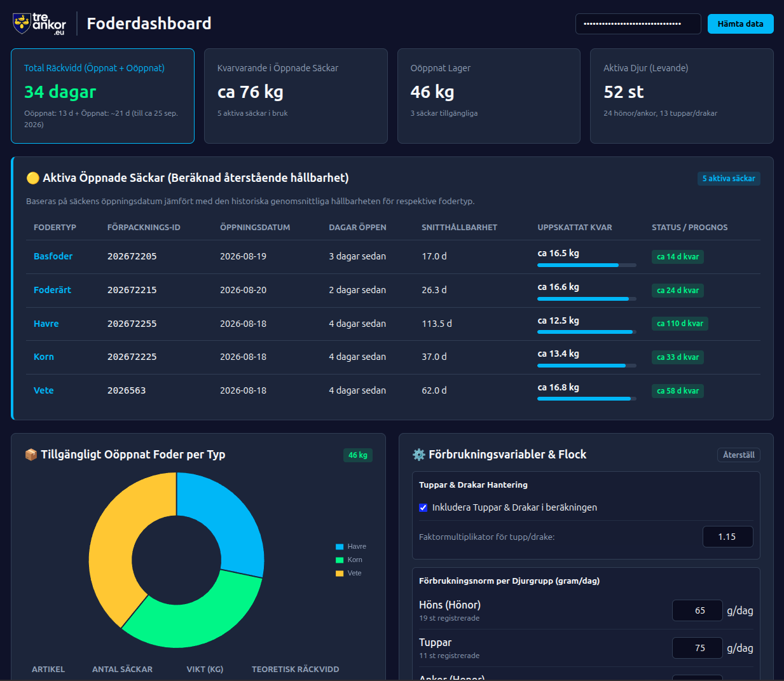Select the Aktiva Djur 52 st card

coord(682,96)
